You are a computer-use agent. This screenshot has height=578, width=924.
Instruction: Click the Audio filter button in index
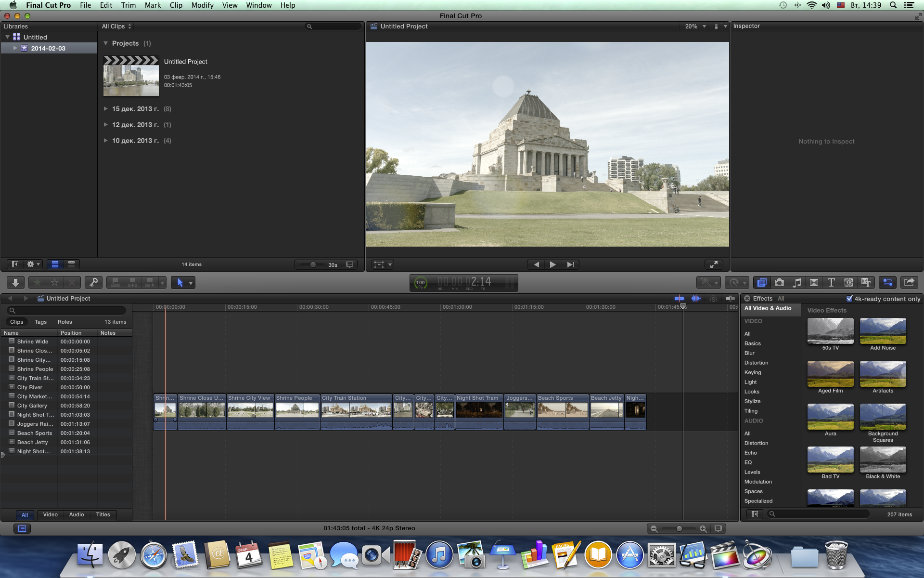[x=77, y=514]
